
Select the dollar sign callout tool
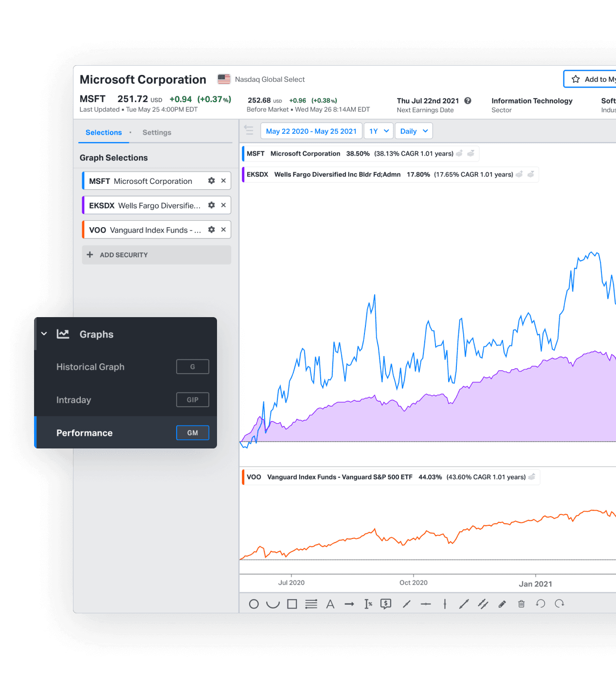pos(386,604)
